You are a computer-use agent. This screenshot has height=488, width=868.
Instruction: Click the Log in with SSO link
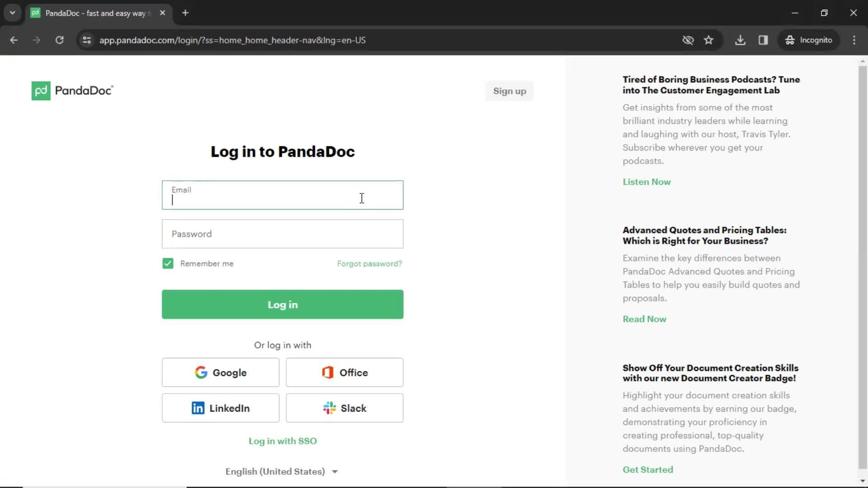point(283,441)
